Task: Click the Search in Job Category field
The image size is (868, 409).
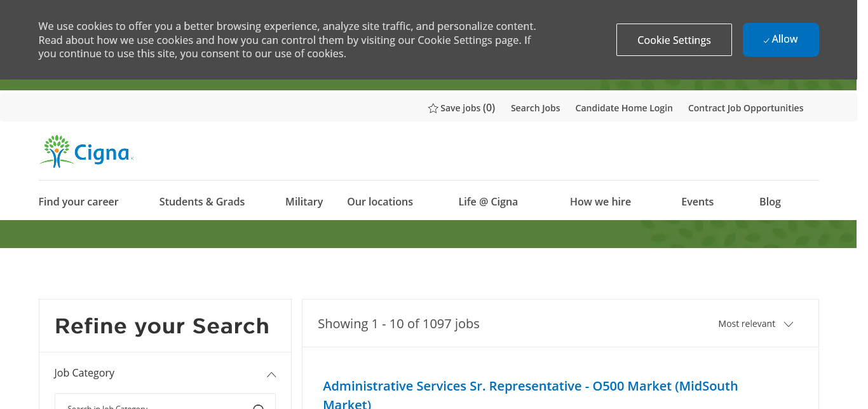Action: (153, 405)
